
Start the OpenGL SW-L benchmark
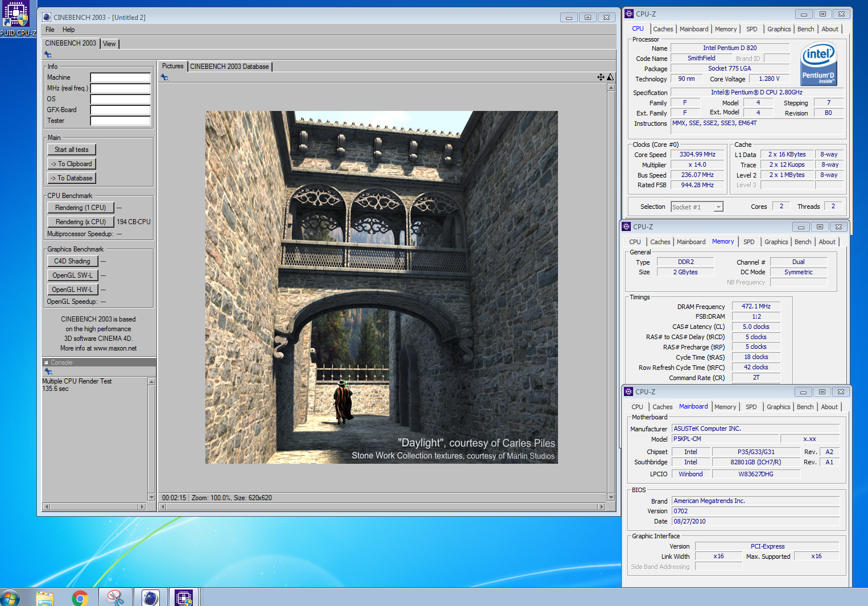point(73,275)
